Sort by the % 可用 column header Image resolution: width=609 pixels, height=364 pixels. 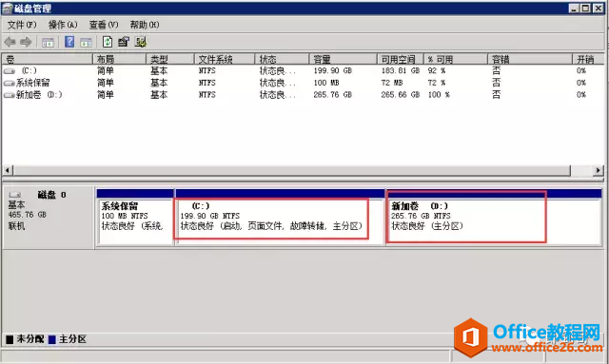[x=456, y=59]
